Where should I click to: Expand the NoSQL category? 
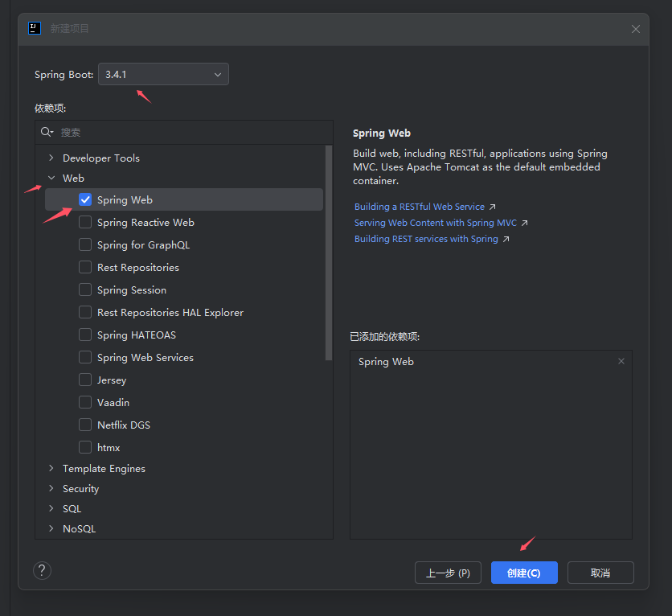51,528
